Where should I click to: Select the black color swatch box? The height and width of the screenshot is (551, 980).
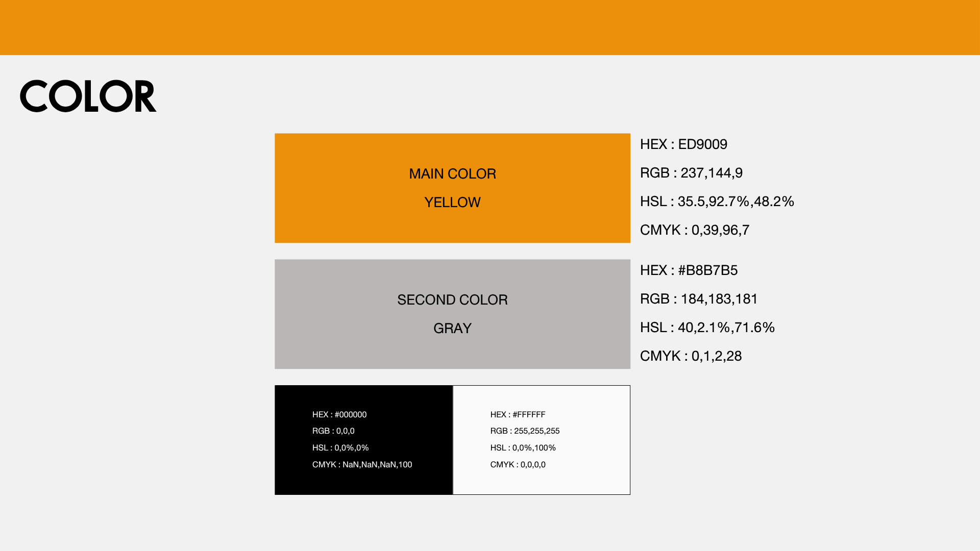coord(363,440)
